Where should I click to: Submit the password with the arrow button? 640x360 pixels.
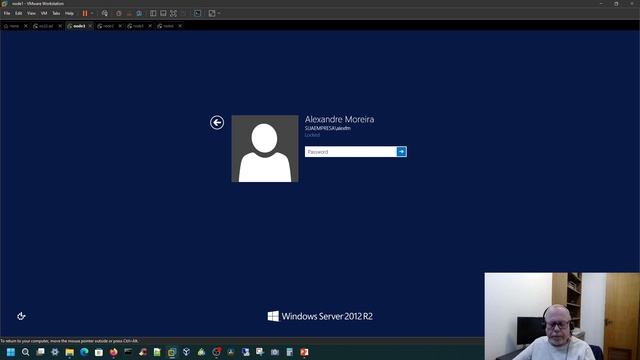[x=402, y=152]
